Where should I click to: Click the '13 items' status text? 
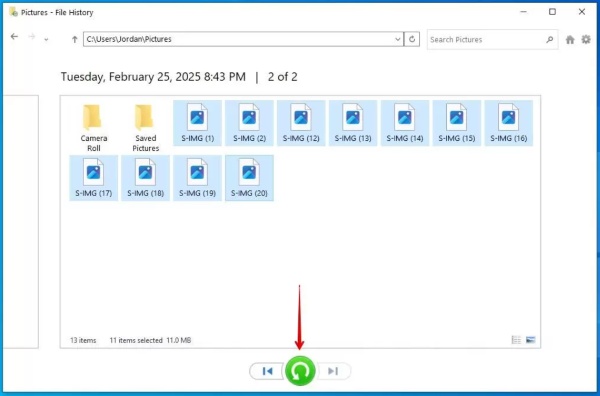click(x=83, y=340)
